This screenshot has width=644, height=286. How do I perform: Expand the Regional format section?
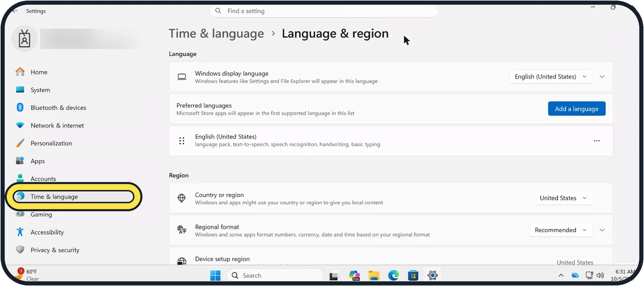tap(602, 230)
